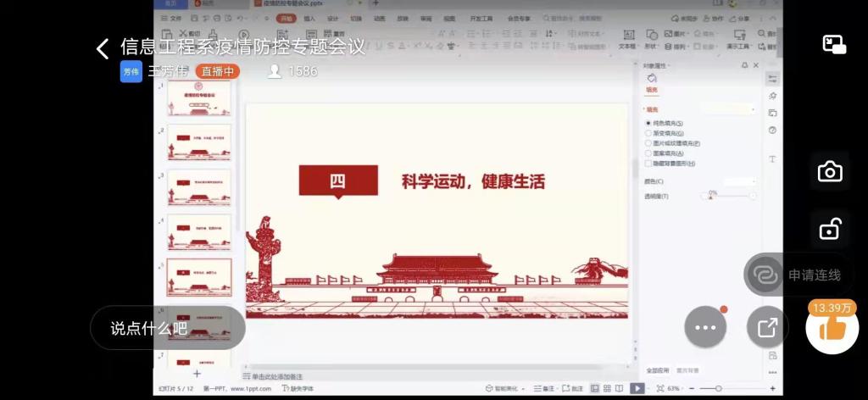This screenshot has height=400, width=868.
Task: Open the 说点什么吧 comment box
Action: point(167,328)
